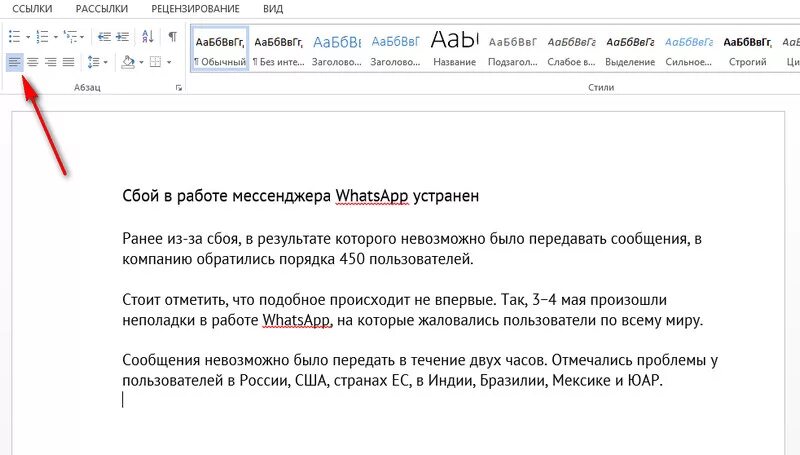Switch to the РАССЫЛКИ tab

(102, 9)
